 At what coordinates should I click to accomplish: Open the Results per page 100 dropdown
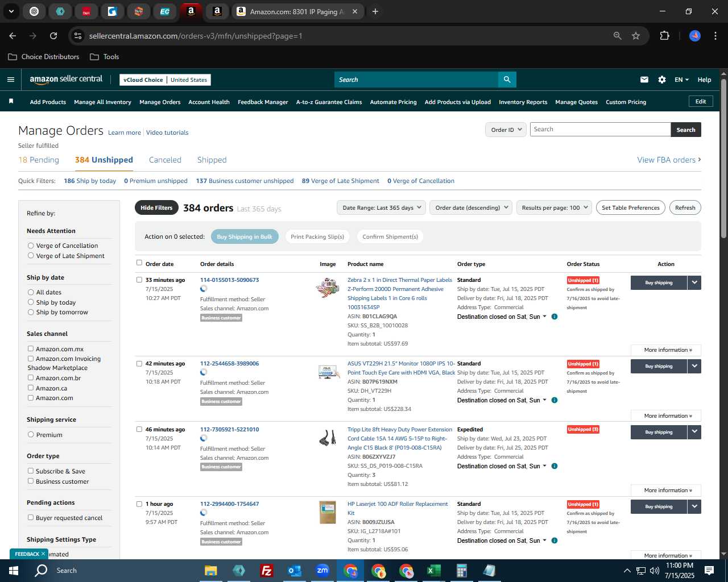[554, 207]
